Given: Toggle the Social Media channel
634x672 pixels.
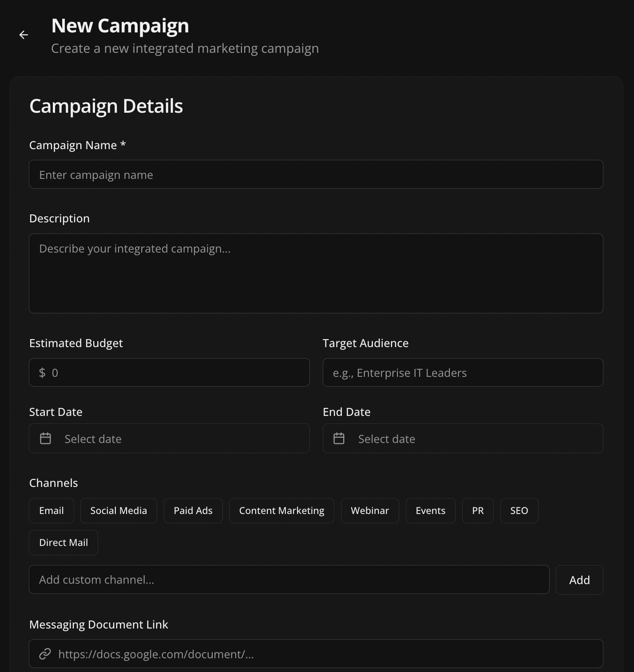Looking at the screenshot, I should (118, 510).
